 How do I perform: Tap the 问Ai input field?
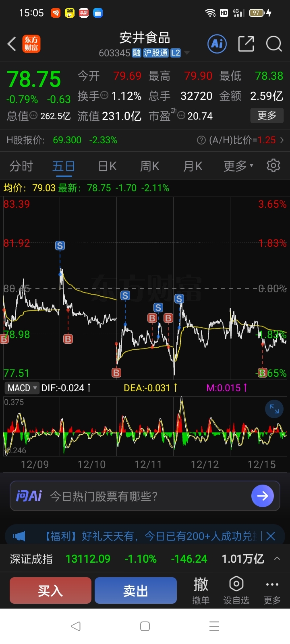pos(145,496)
